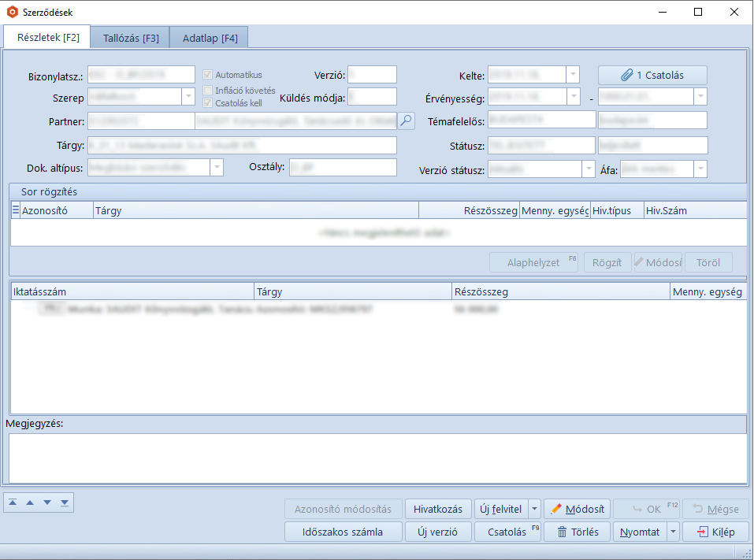Expand the Verzió státusz dropdown
Viewport: 754px width, 560px height.
588,169
